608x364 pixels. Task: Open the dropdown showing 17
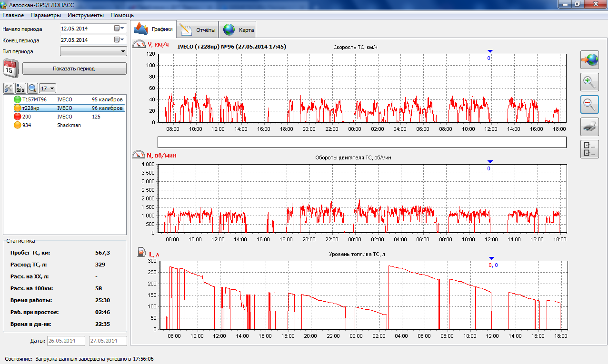[x=48, y=88]
